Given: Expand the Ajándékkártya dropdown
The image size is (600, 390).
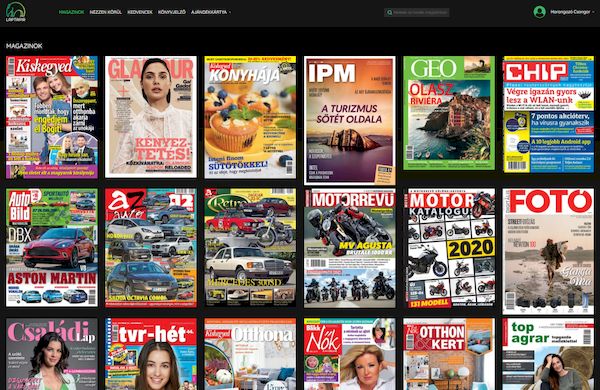Looking at the screenshot, I should [210, 12].
